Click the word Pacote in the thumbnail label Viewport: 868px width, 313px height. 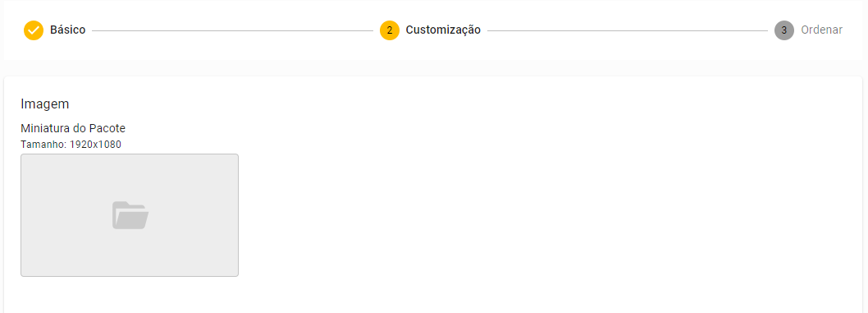click(107, 128)
